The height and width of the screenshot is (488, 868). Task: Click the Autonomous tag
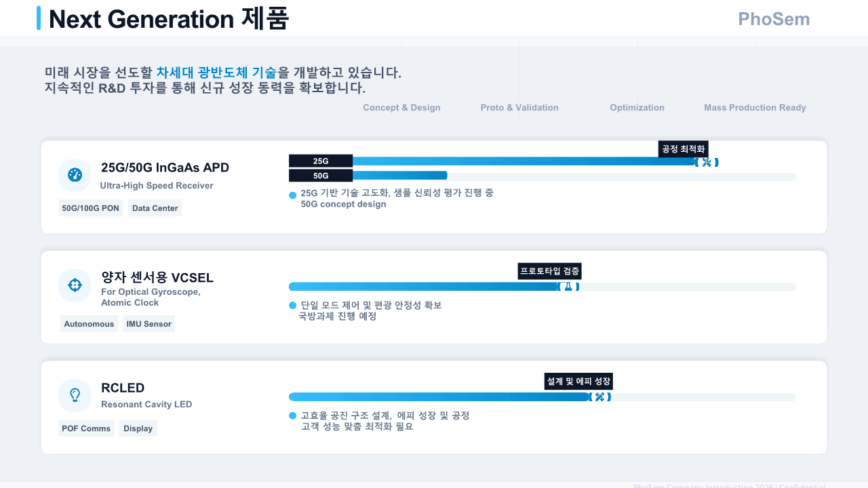click(89, 324)
